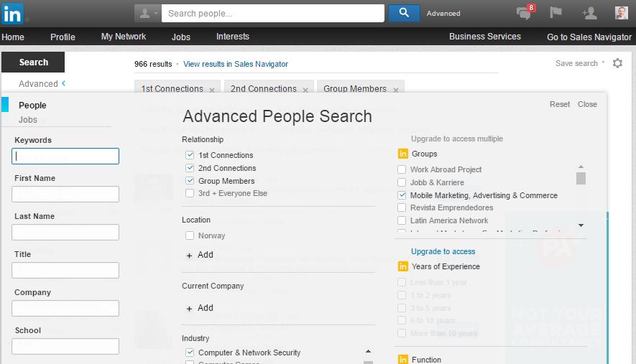Screen dimensions: 636x364
Task: Open the add connections icon
Action: pos(589,14)
